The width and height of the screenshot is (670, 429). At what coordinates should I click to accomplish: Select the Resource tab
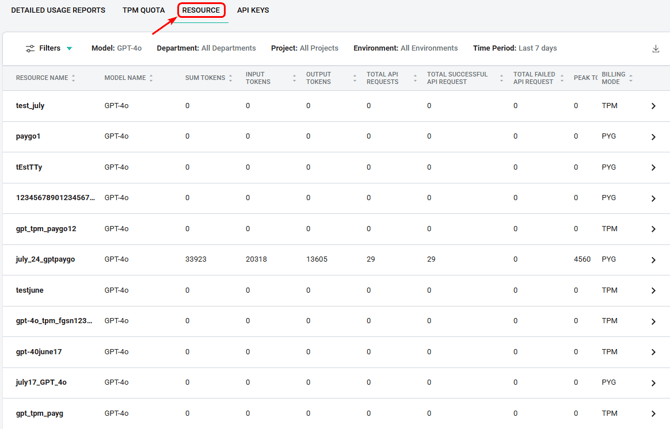pos(201,10)
